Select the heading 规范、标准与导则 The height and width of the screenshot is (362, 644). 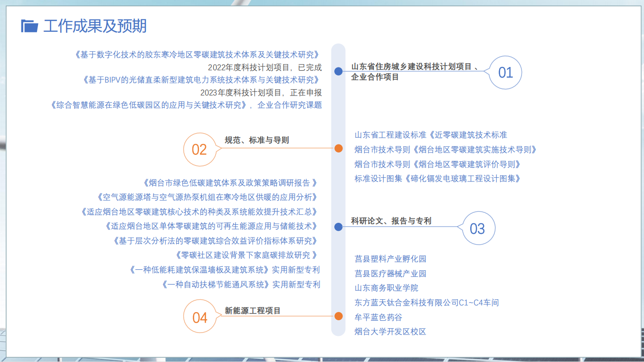pos(256,140)
